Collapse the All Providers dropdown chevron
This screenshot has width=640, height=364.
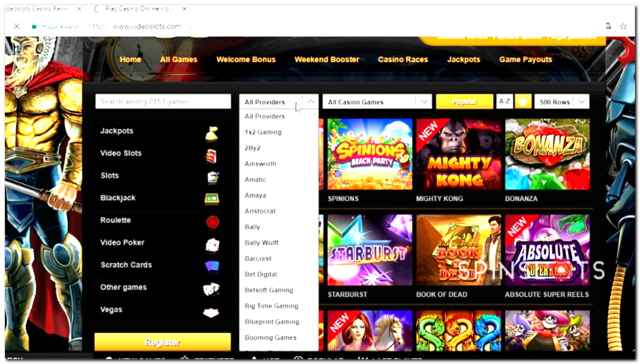pyautogui.click(x=311, y=102)
